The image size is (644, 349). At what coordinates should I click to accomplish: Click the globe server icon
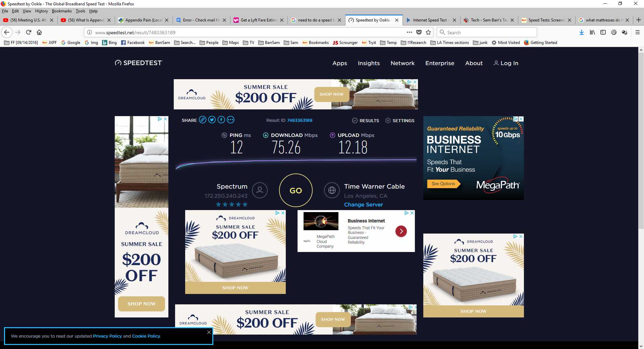point(332,190)
